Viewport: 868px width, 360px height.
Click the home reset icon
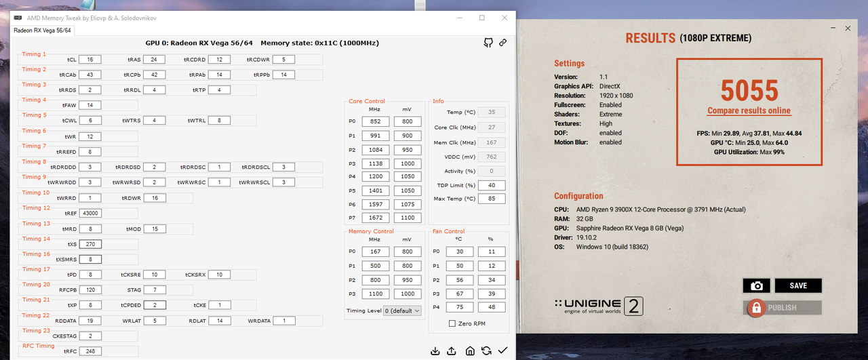469,351
